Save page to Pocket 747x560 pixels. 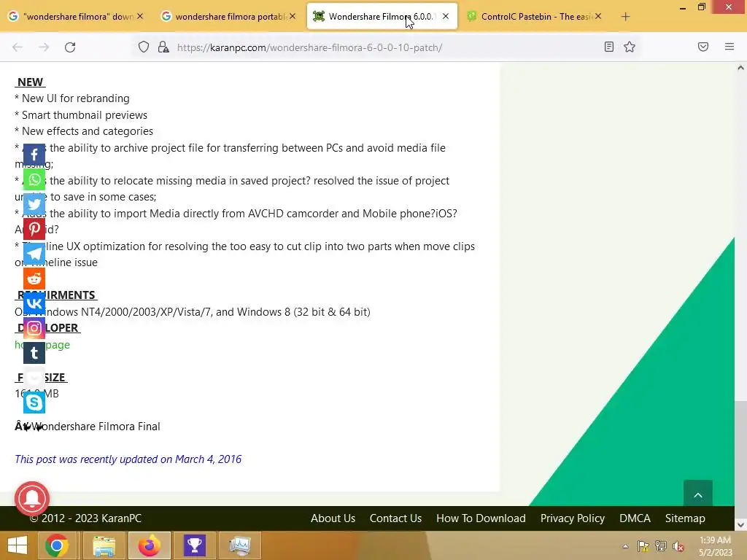(703, 47)
